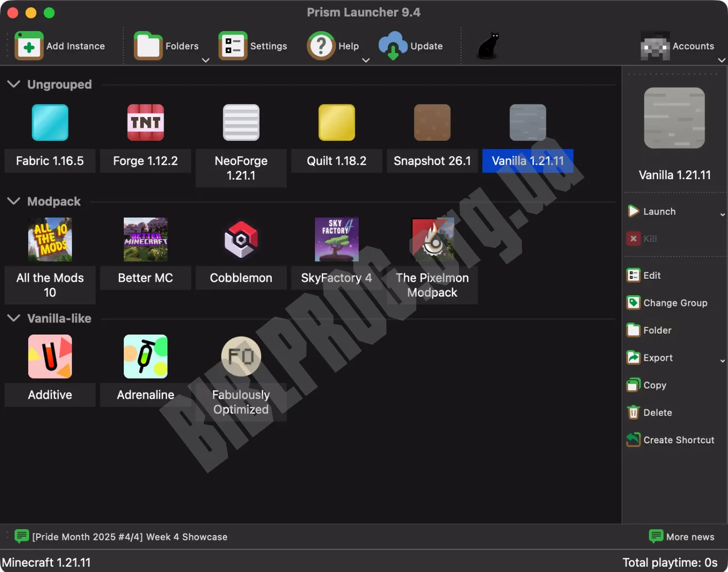Screen dimensions: 728x572
Task: Click the Fabric 1.16.5 instance name
Action: click(x=50, y=161)
